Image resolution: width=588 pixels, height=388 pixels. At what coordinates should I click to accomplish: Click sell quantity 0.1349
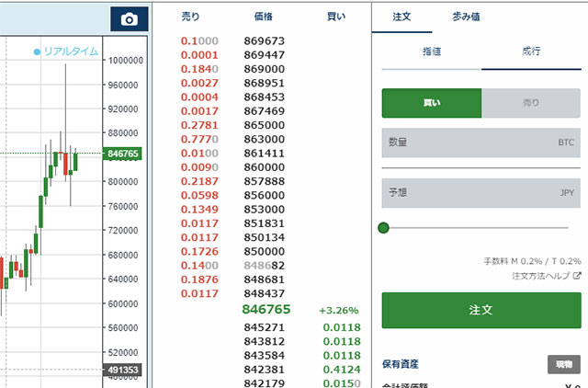(199, 210)
